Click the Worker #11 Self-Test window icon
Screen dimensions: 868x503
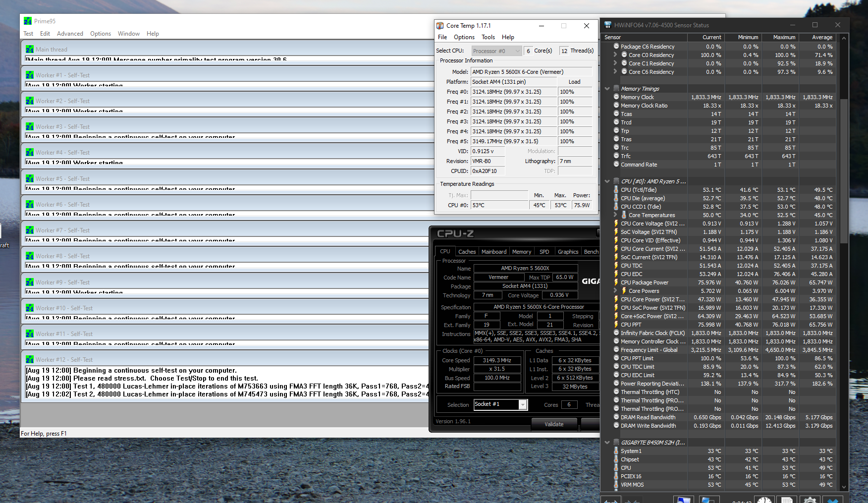30,334
